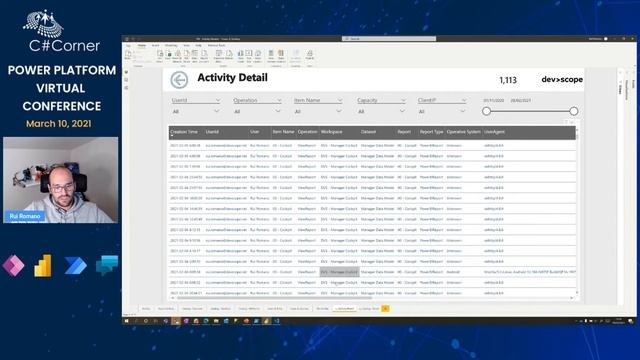Screen dimensions: 640x360
Task: Open Recent sources in the ribbon
Action: pyautogui.click(x=204, y=56)
